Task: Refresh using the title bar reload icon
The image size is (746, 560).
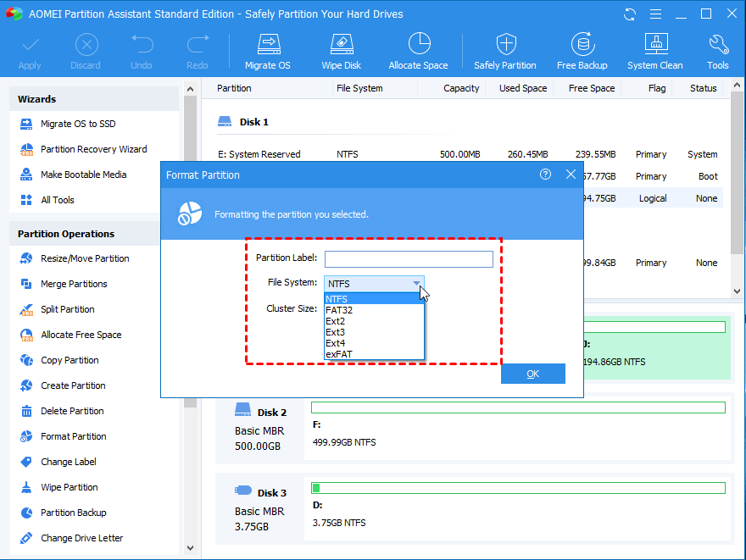Action: (x=630, y=14)
